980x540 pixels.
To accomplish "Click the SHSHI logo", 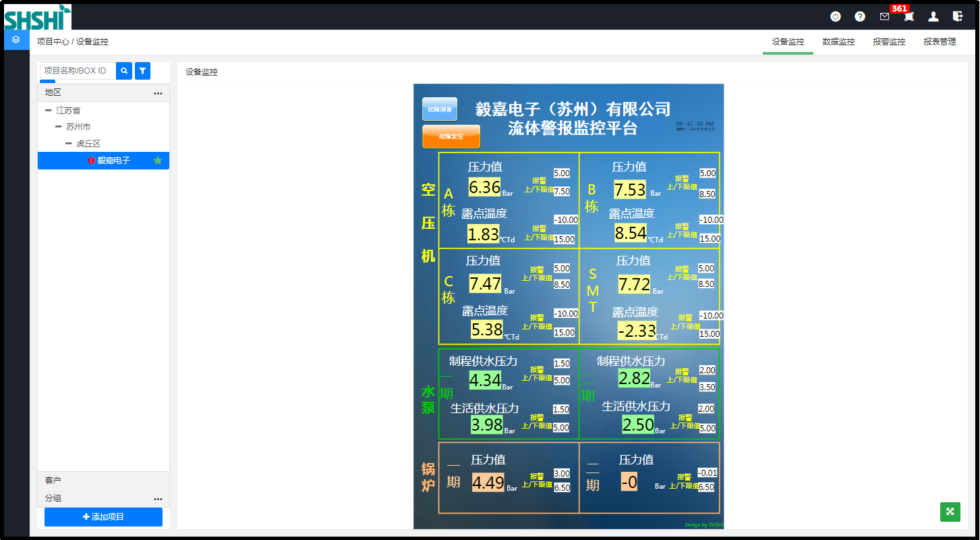I will (x=37, y=17).
